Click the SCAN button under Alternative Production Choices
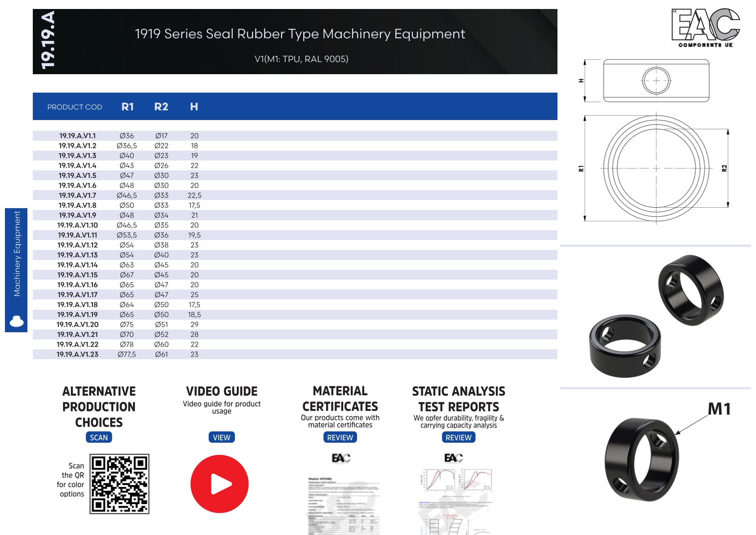Image resolution: width=756 pixels, height=535 pixels. (99, 437)
